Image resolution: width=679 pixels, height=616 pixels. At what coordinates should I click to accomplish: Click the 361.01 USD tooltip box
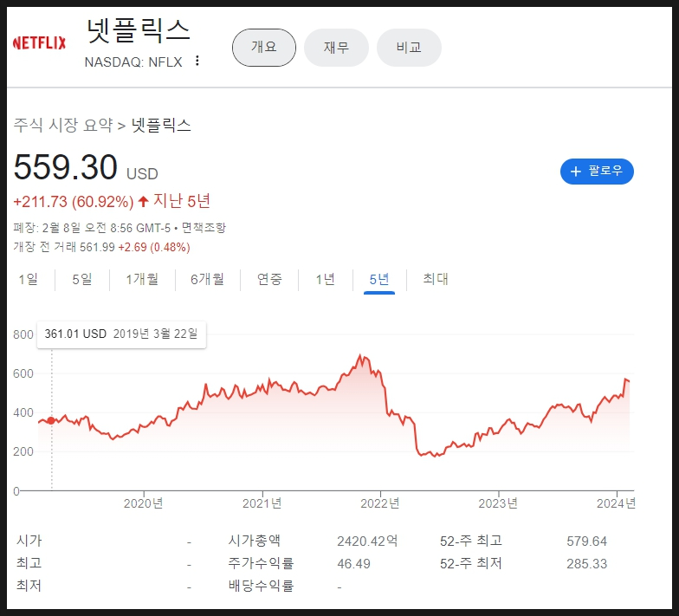click(x=121, y=334)
